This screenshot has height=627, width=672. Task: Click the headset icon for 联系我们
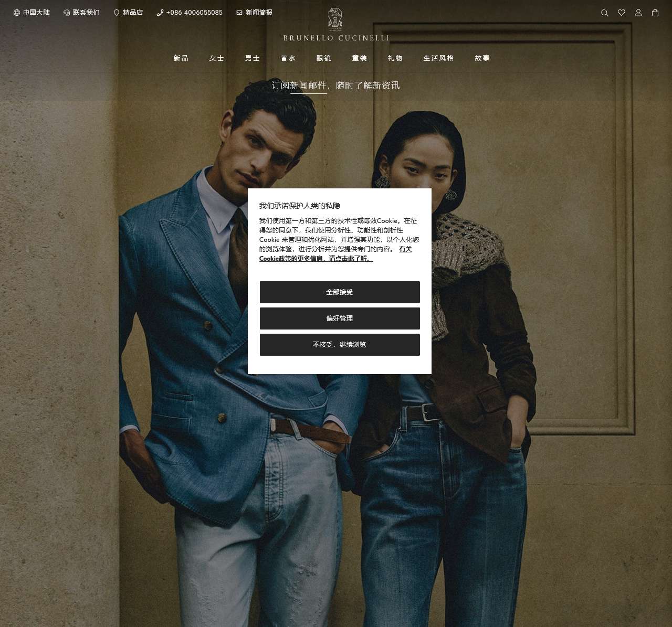coord(67,13)
